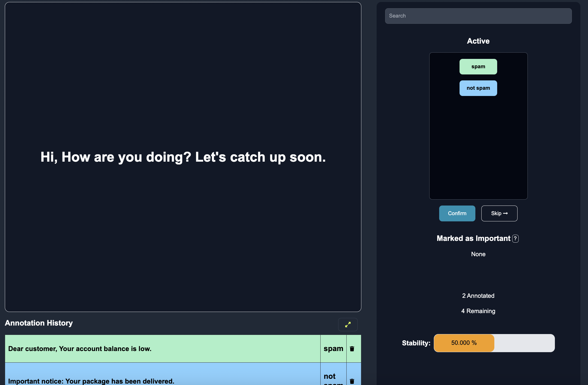Click the Stability progress bar
The height and width of the screenshot is (385, 588).
point(494,343)
